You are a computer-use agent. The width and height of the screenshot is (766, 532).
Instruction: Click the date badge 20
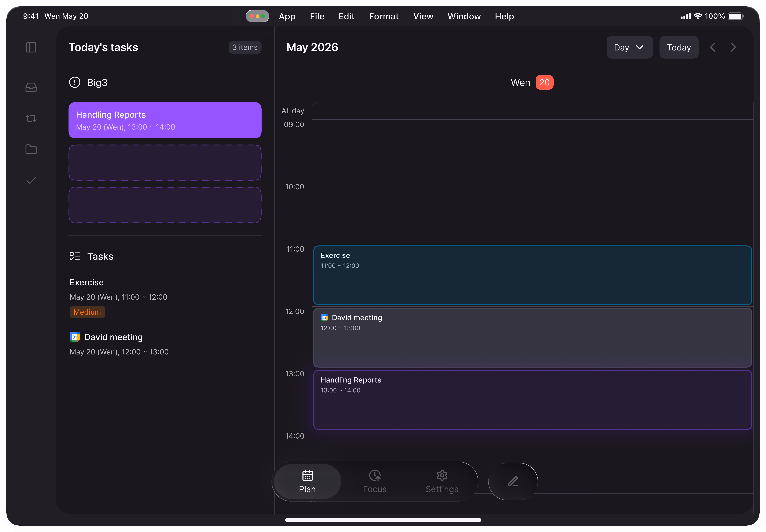point(544,82)
